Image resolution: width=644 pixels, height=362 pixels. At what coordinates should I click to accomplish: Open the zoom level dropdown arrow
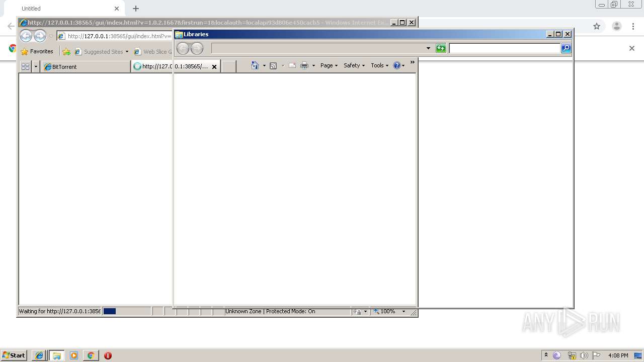pyautogui.click(x=404, y=311)
